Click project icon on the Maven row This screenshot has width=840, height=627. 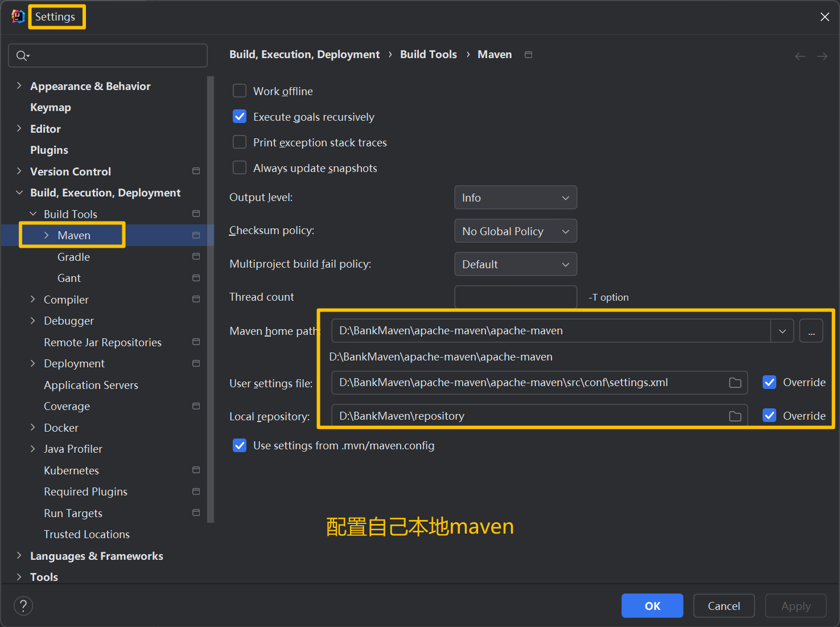point(196,235)
